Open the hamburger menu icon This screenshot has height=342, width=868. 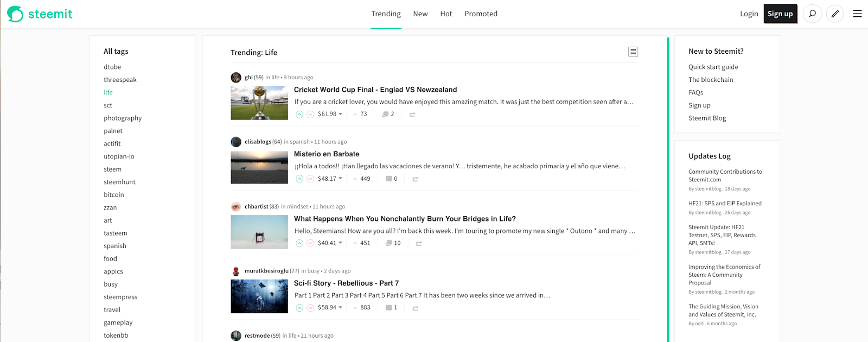(x=857, y=14)
